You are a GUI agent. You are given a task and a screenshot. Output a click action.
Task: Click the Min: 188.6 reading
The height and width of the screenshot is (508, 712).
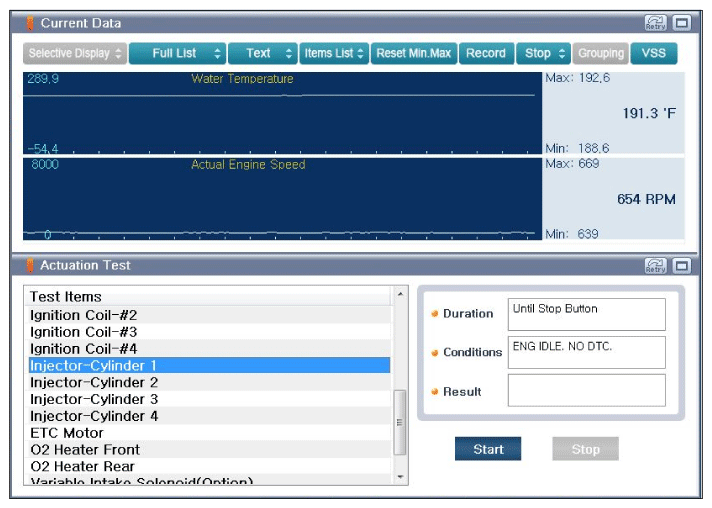(577, 148)
